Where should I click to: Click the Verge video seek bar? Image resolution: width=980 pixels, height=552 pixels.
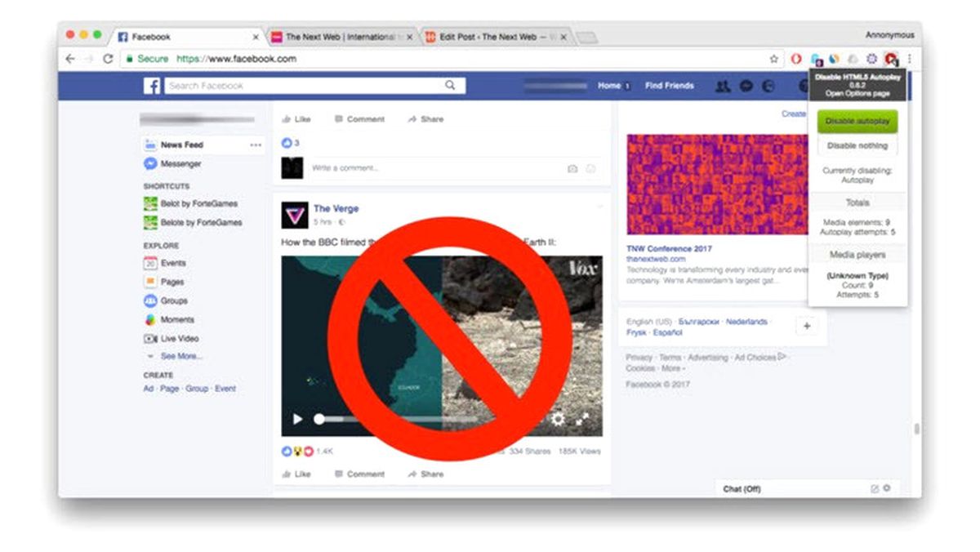[x=396, y=419]
